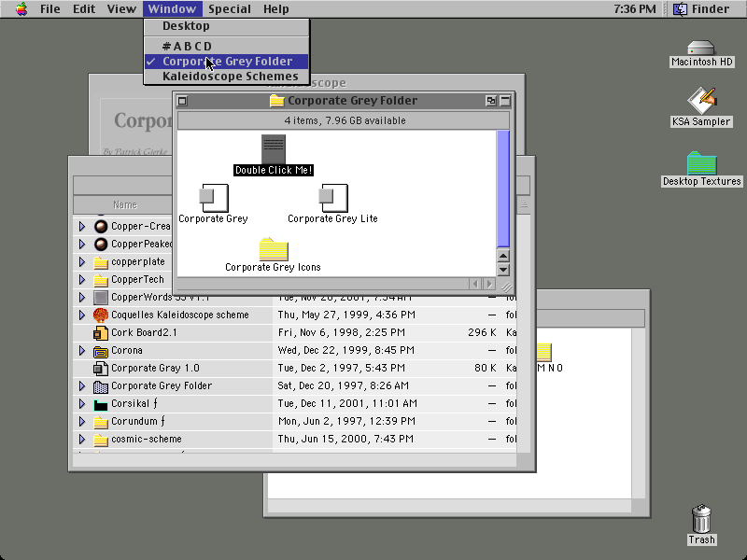Click the Corona folder icon

coord(101,351)
